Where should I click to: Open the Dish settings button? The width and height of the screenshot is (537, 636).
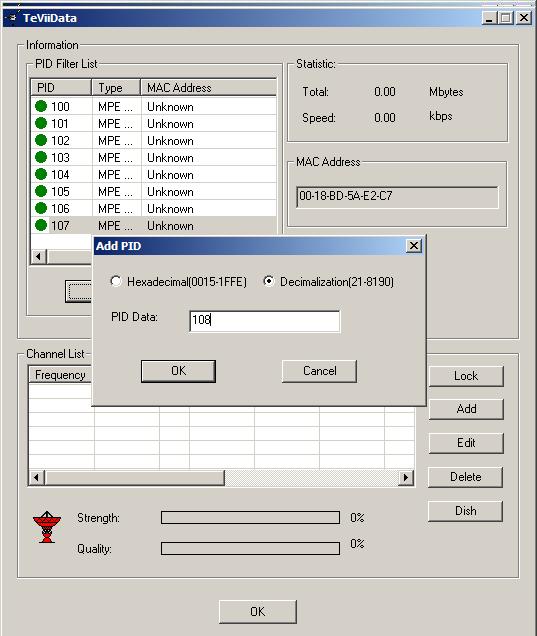(x=466, y=511)
